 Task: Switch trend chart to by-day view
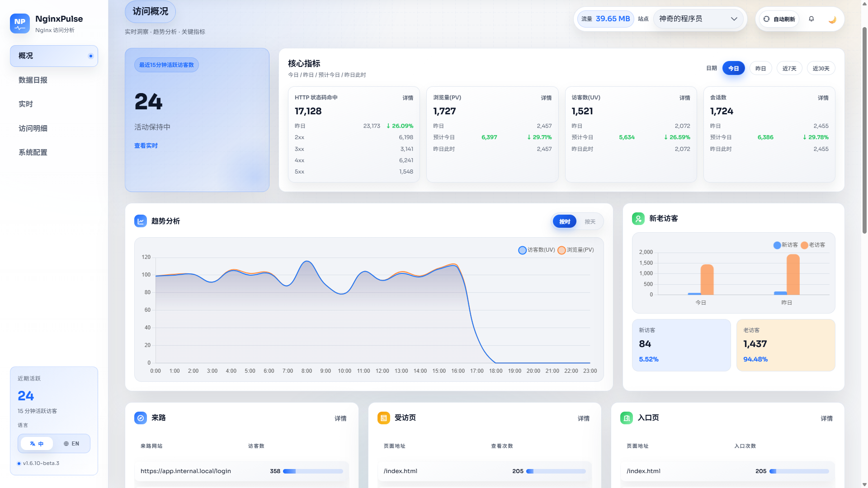pyautogui.click(x=590, y=221)
